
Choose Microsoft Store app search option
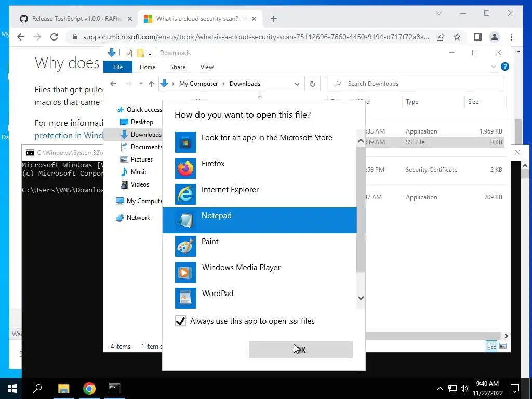(x=260, y=142)
